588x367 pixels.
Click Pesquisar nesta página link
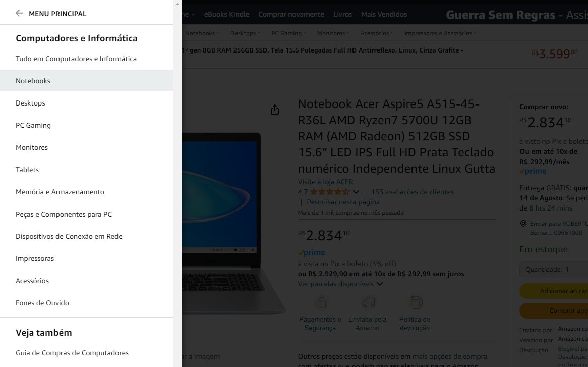point(343,202)
